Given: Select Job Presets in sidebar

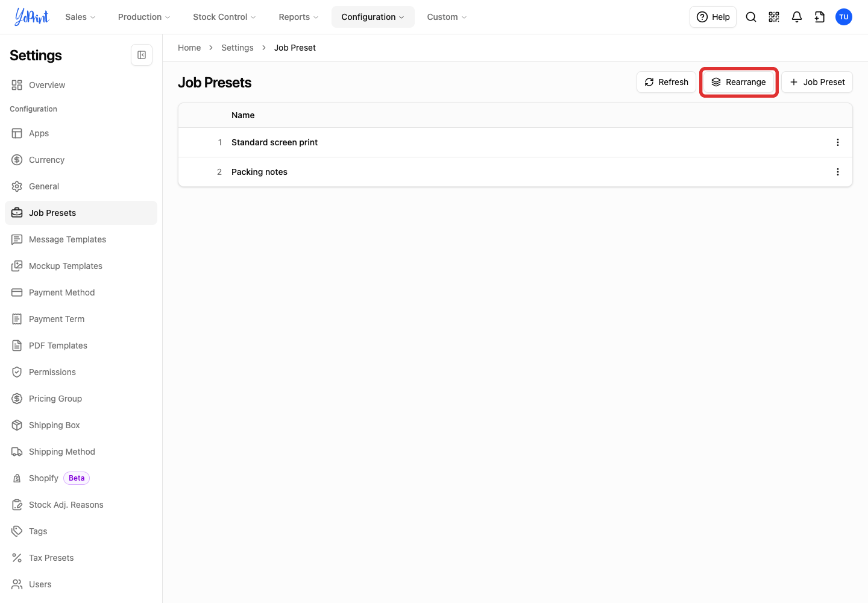Looking at the screenshot, I should pyautogui.click(x=81, y=213).
